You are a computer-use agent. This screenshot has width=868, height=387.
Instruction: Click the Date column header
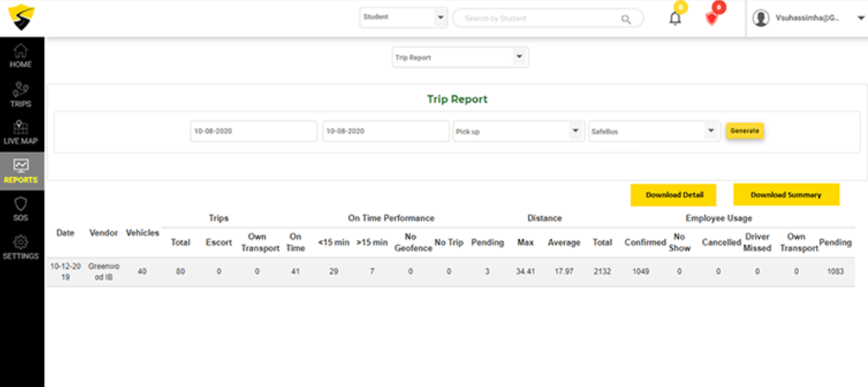[66, 233]
